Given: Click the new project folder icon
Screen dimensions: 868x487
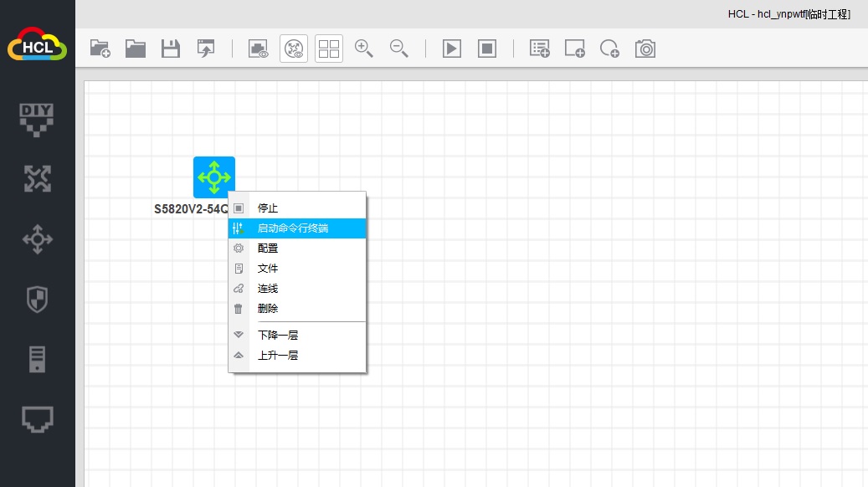Looking at the screenshot, I should [x=100, y=49].
